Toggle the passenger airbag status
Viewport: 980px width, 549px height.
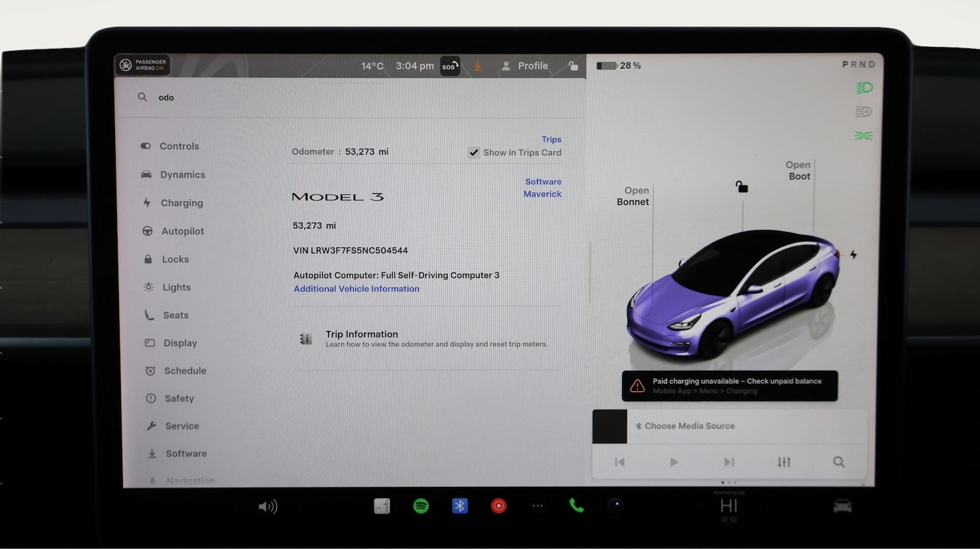pos(142,65)
